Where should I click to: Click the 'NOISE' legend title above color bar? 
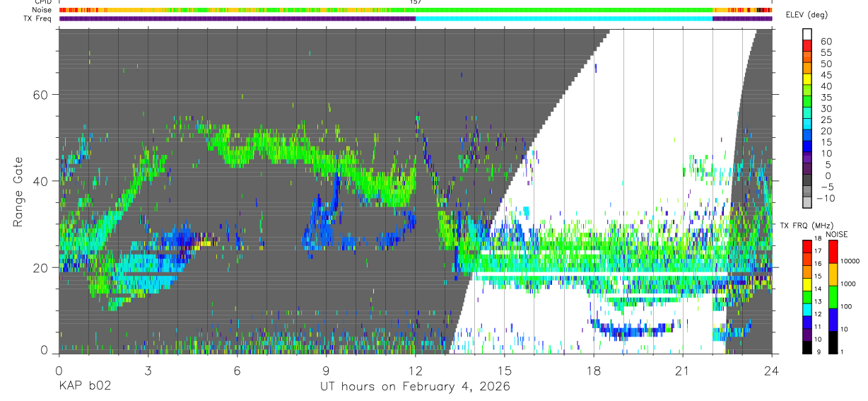coord(837,234)
